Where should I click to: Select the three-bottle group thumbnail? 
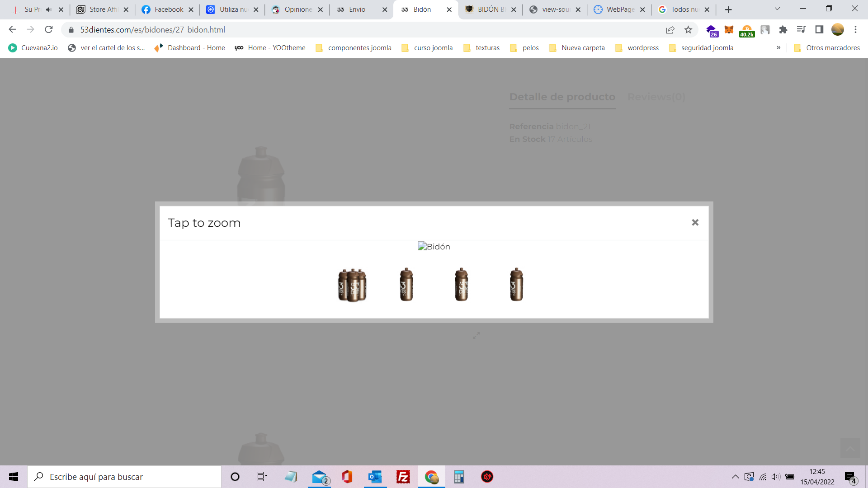(352, 285)
